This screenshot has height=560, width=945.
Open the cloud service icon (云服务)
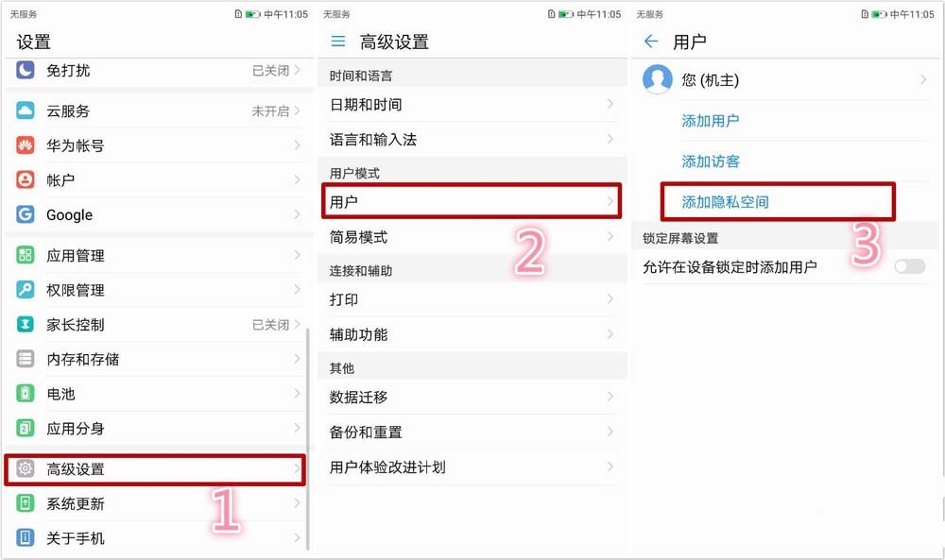(x=26, y=110)
